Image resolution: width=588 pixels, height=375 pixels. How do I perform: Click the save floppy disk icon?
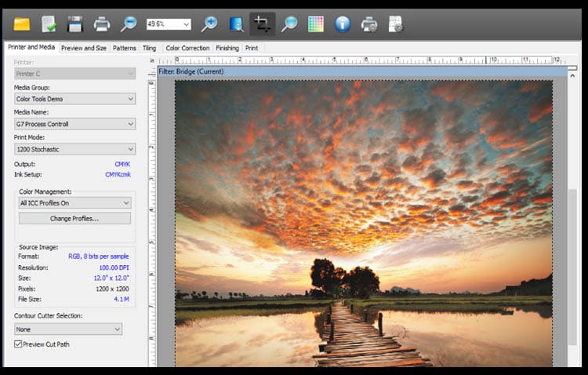point(74,24)
